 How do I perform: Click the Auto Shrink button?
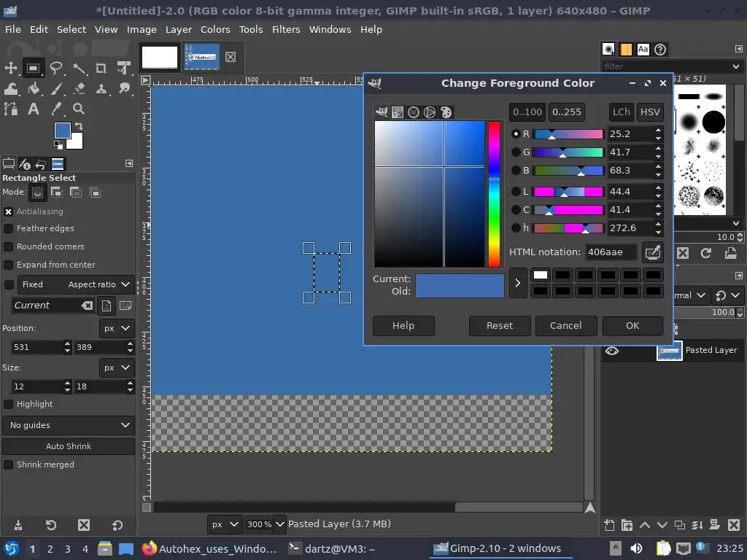point(69,446)
